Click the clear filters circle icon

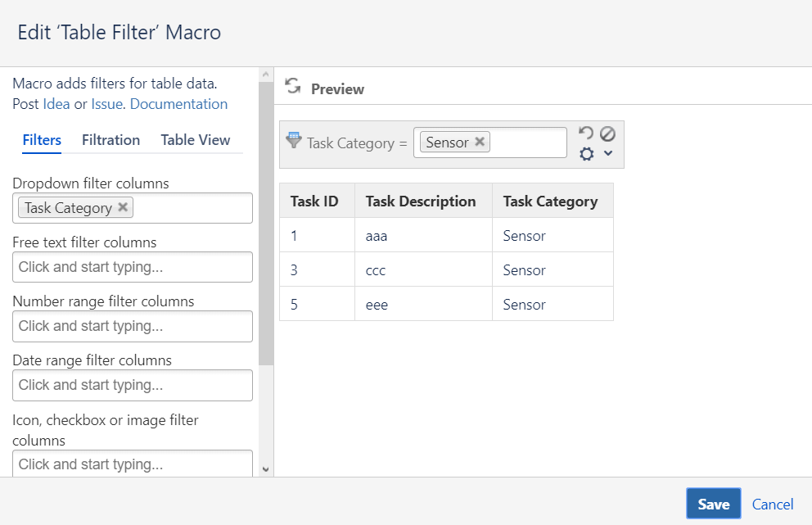click(x=607, y=133)
